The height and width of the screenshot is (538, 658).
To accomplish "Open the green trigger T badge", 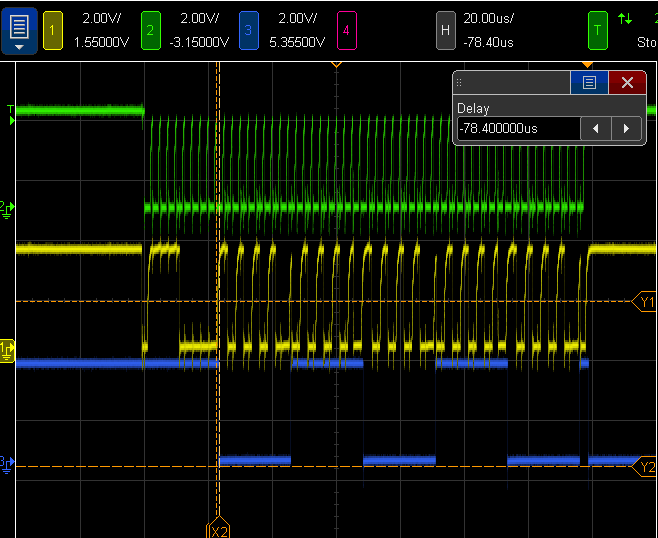I will coord(598,30).
